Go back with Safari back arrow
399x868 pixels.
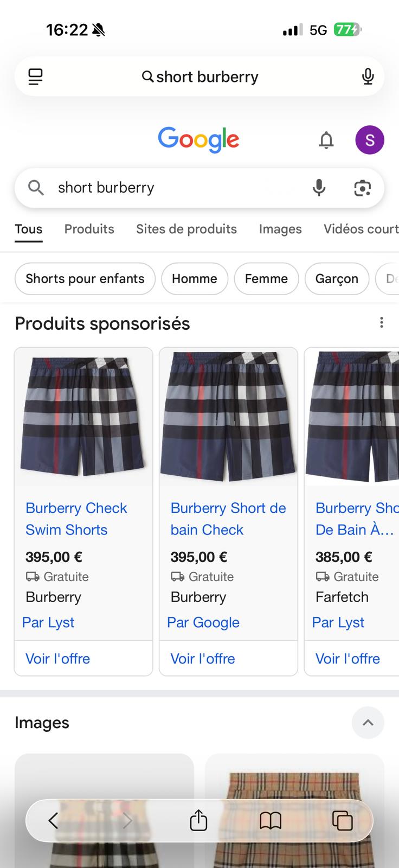click(x=53, y=820)
